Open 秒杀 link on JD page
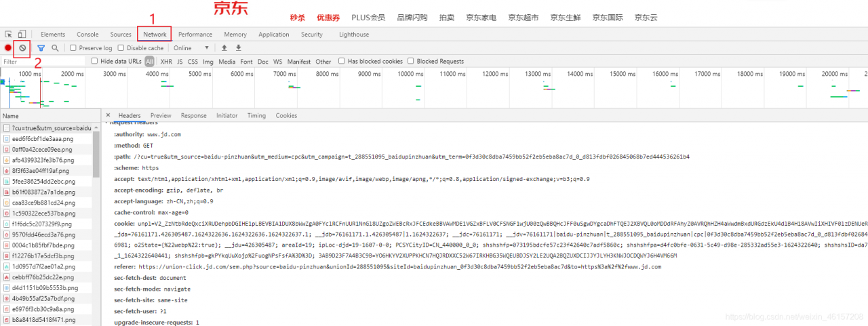The image size is (868, 326). pos(298,18)
